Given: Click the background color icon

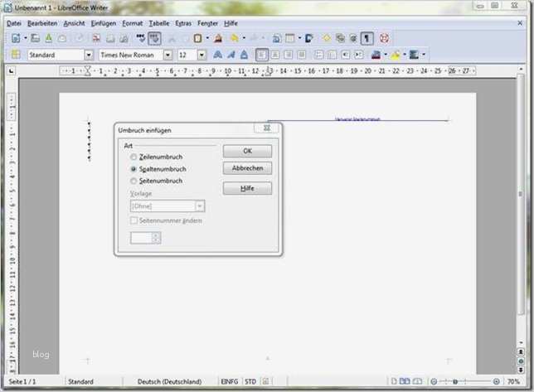Looking at the screenshot, I should [x=414, y=55].
